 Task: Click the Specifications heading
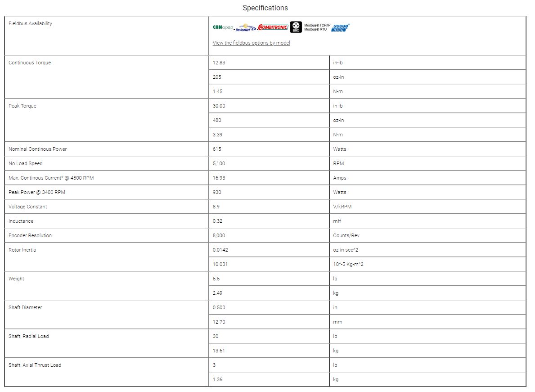tap(265, 8)
